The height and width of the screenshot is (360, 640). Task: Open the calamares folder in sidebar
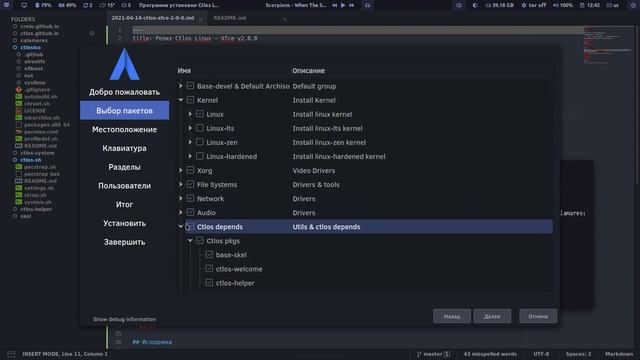34,40
